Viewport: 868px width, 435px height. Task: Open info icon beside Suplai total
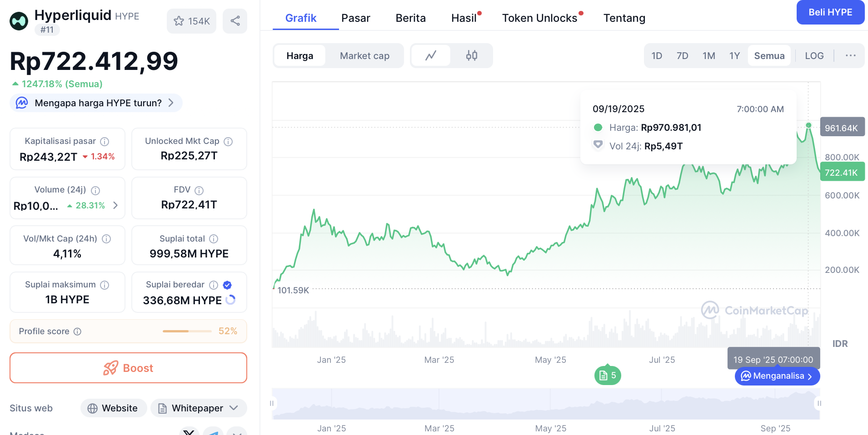coord(214,239)
